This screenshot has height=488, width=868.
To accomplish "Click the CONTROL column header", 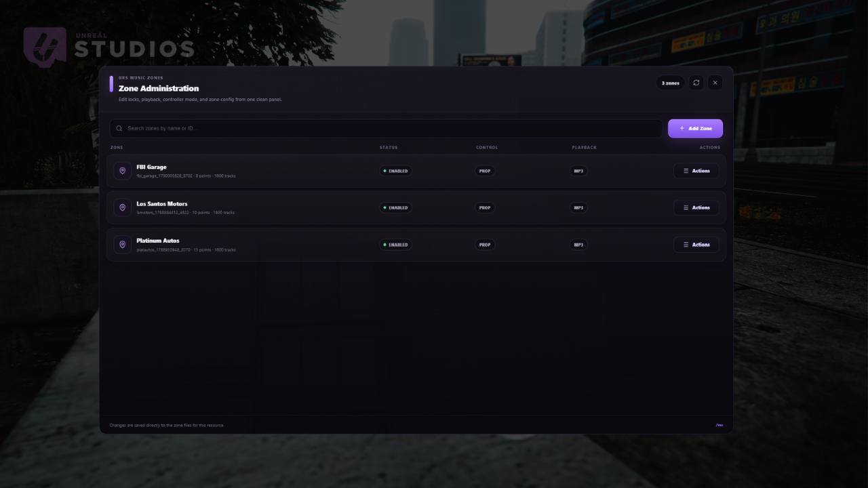I will (487, 147).
